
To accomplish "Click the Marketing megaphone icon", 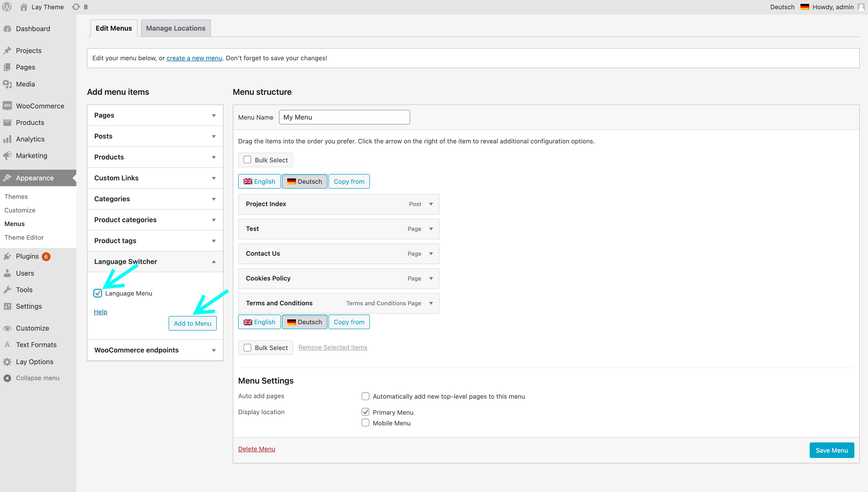I will point(8,155).
